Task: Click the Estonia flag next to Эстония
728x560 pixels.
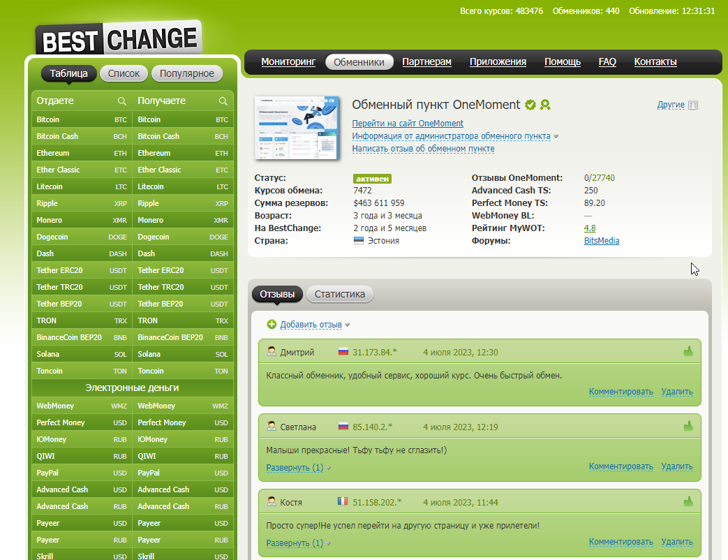Action: click(x=359, y=240)
